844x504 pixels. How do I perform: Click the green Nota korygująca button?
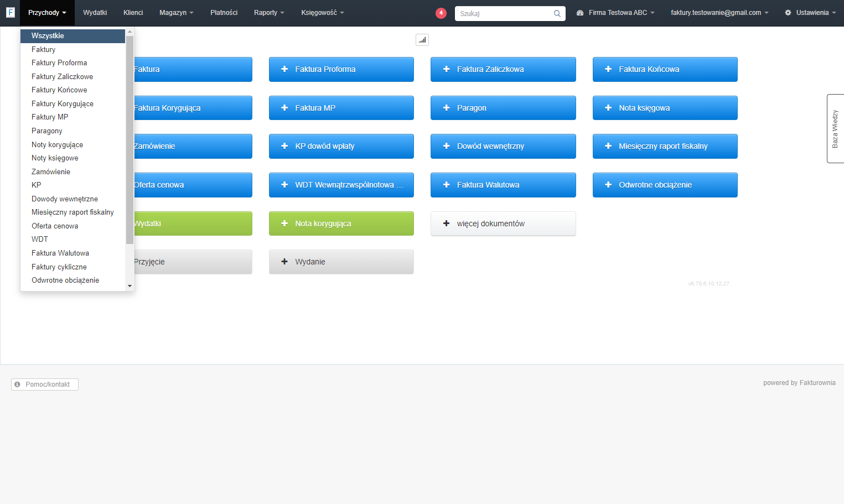(341, 224)
